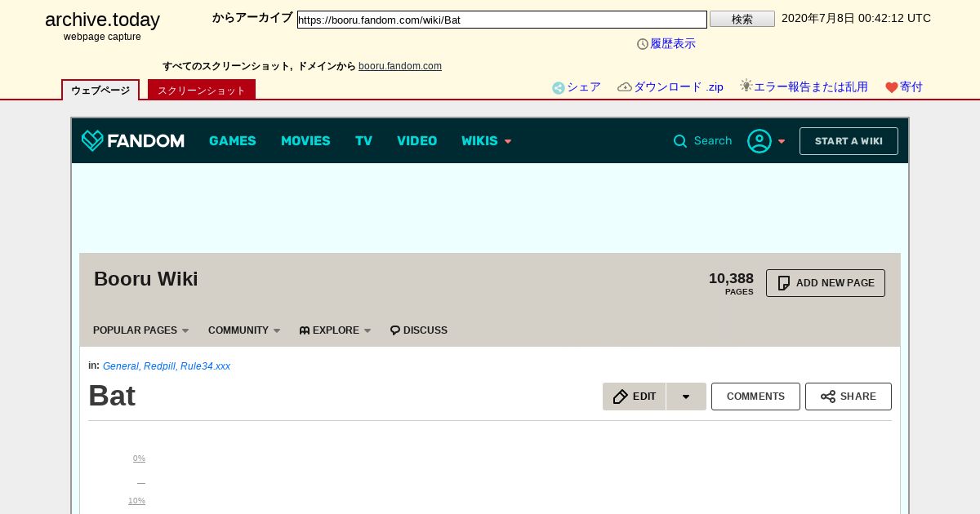Expand the POPULAR PAGES menu
Image resolution: width=980 pixels, height=514 pixels.
coord(140,330)
